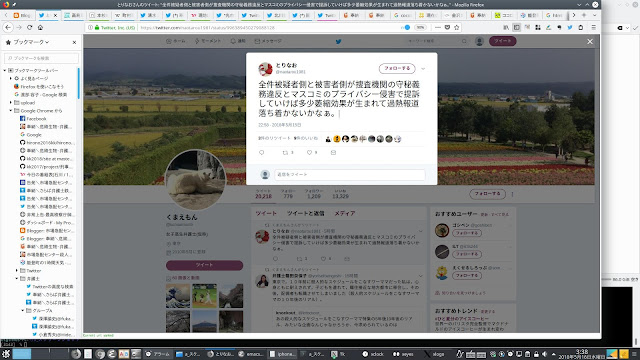640x360 pixels.
Task: Toggle the sidebar view toolbar icon
Action: click(517, 27)
